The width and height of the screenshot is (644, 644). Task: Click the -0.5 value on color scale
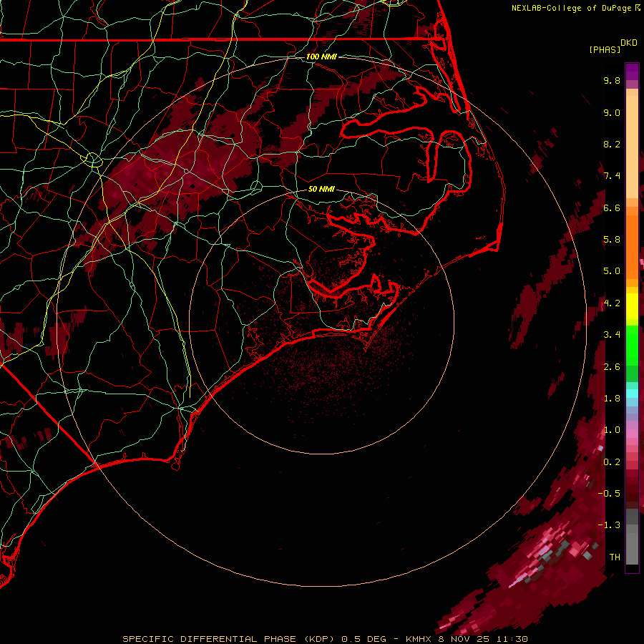609,494
